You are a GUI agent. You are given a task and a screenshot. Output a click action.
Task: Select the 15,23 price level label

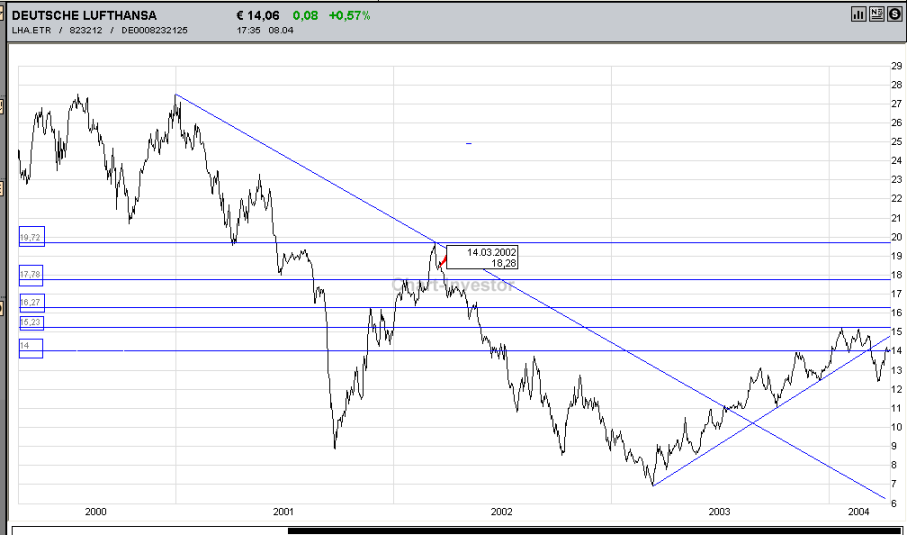click(31, 322)
